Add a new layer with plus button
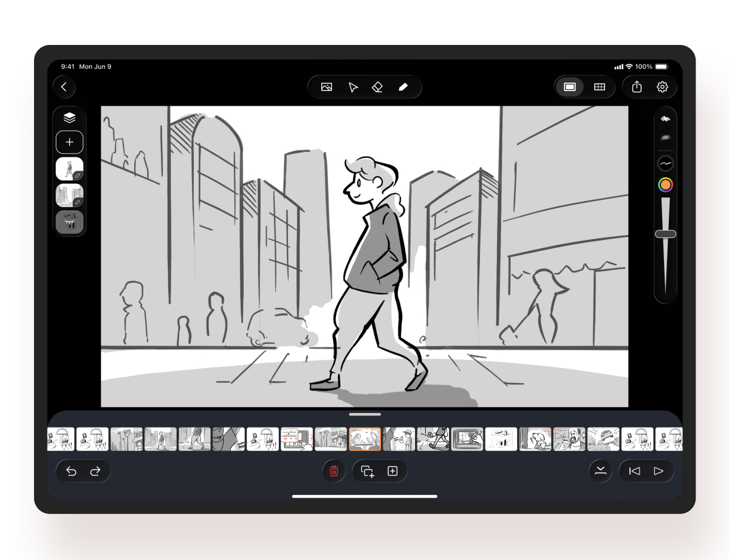 70,142
